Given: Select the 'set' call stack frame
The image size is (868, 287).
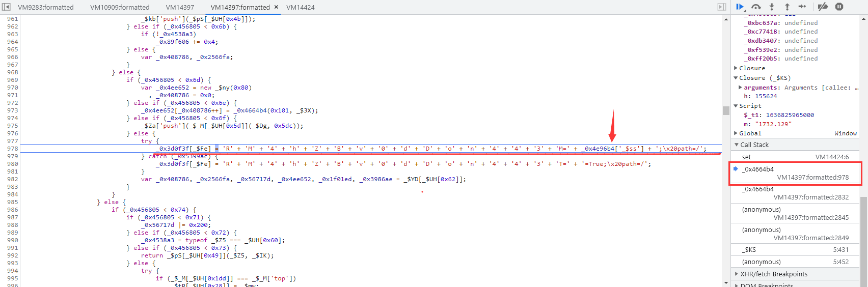Looking at the screenshot, I should tap(795, 157).
